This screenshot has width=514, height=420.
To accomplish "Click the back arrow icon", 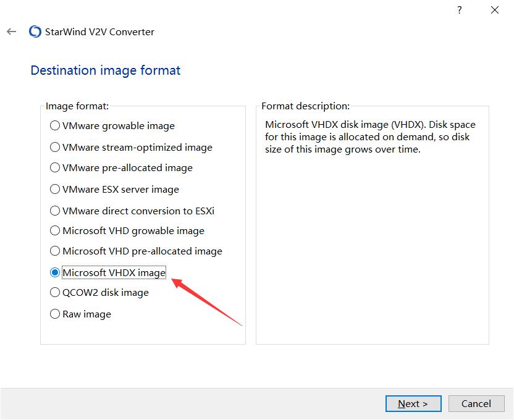I will (x=11, y=31).
